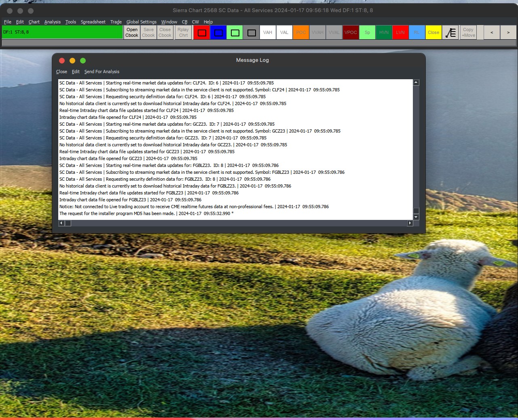This screenshot has width=518, height=420.
Task: Open the Spreadsheet menu
Action: click(93, 22)
